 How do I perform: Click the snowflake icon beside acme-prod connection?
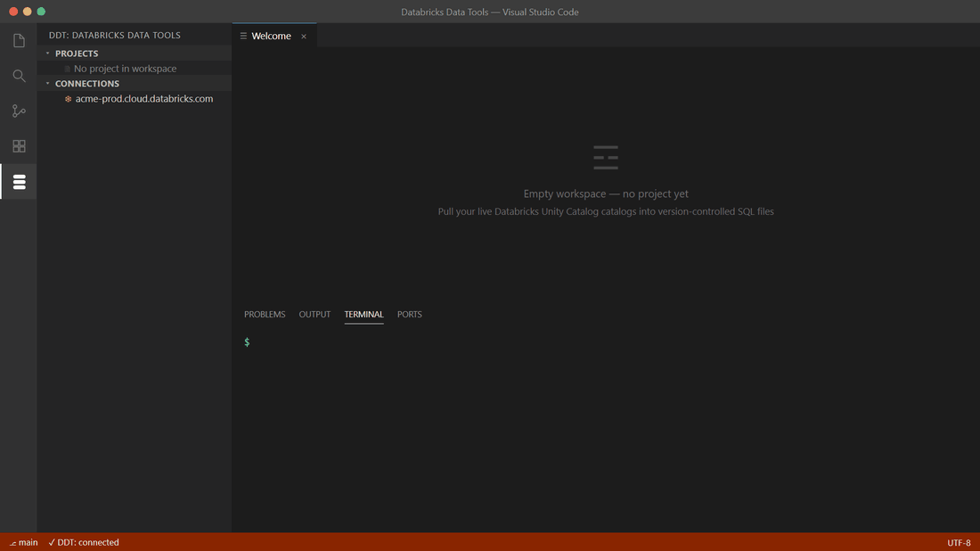point(68,99)
